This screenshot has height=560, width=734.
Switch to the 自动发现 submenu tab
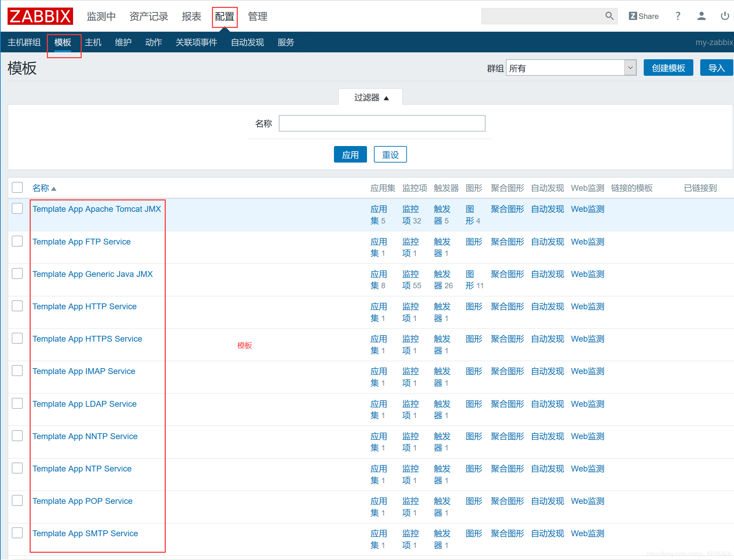(x=247, y=42)
